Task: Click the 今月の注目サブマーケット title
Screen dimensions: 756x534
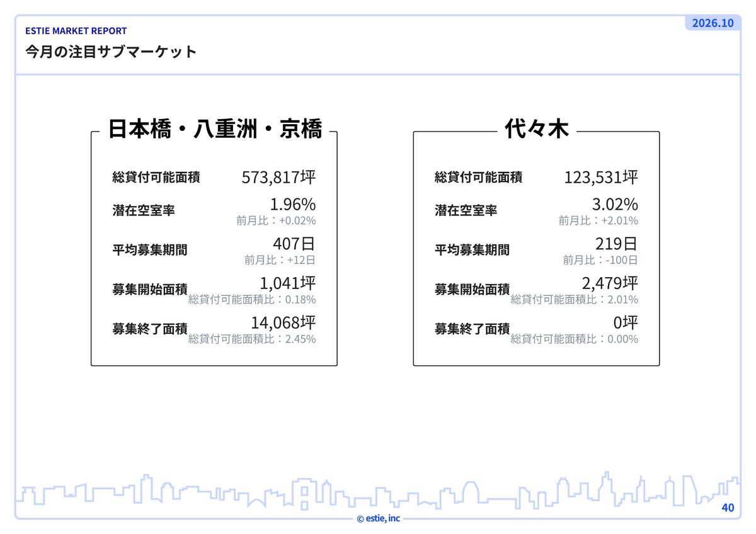Action: (111, 51)
